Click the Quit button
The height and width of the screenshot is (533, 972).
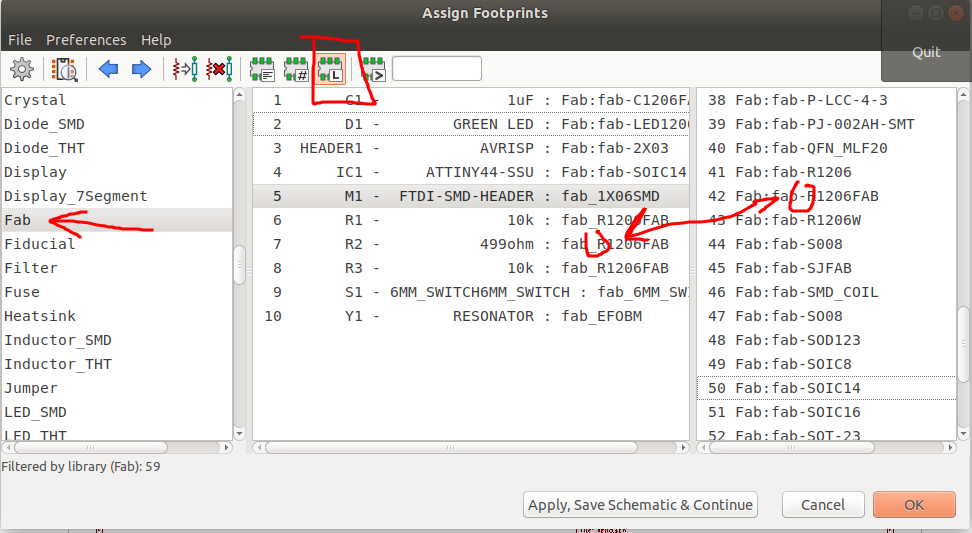point(926,52)
